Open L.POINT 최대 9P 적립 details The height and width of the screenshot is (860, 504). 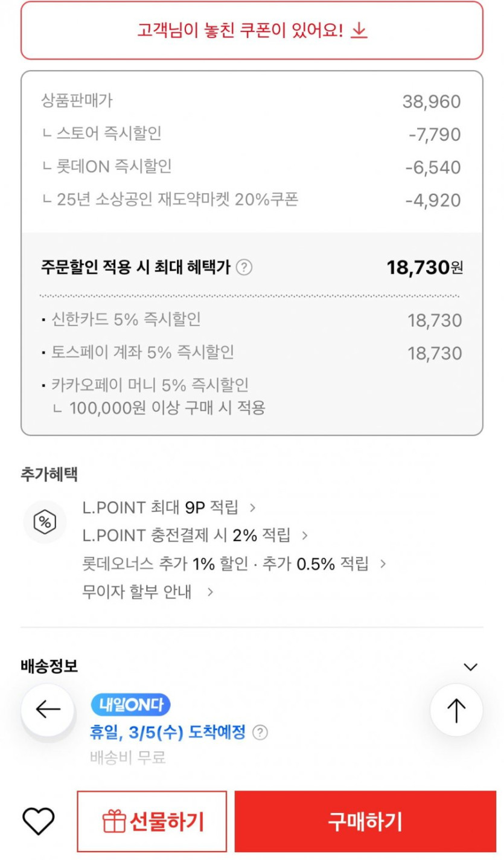click(169, 507)
